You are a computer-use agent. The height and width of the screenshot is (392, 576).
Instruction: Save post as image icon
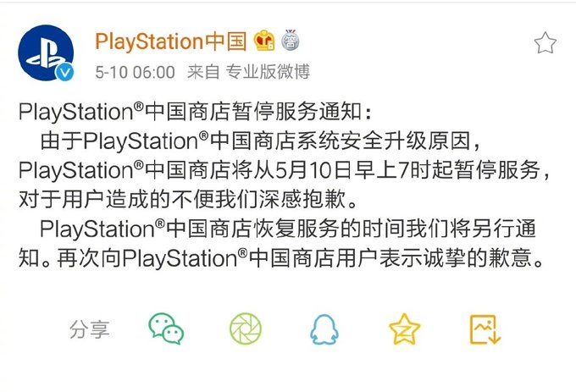pos(485,329)
